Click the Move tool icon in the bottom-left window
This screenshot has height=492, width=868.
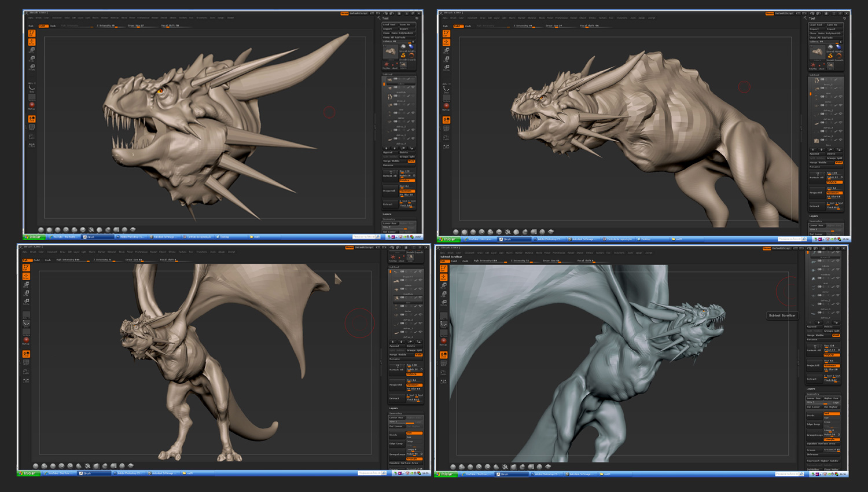(x=26, y=284)
